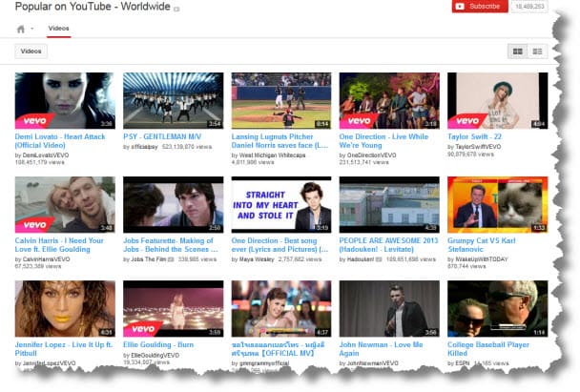Click Jennifer Lopez - Live It Up title
This screenshot has height=392, width=580.
click(x=64, y=349)
